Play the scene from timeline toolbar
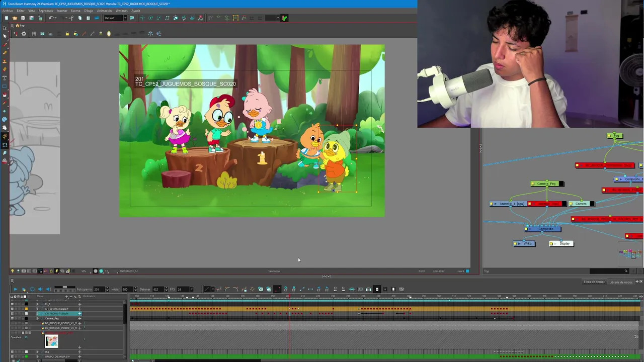 click(16, 289)
